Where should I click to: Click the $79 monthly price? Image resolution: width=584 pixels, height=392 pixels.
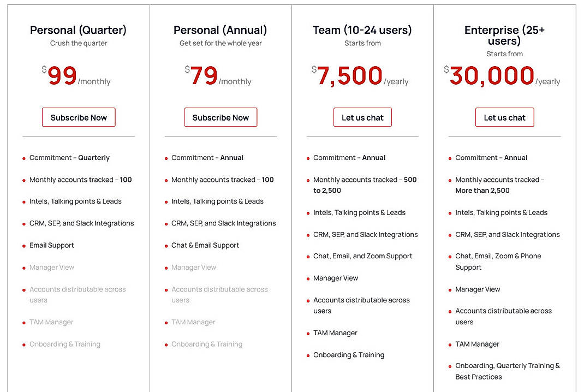pos(218,75)
